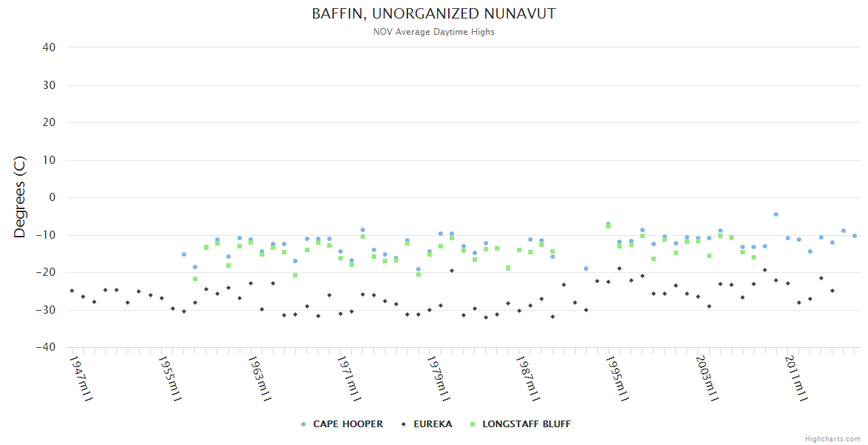The image size is (868, 445).
Task: Click the 40 label on the y-axis
Action: pos(49,47)
